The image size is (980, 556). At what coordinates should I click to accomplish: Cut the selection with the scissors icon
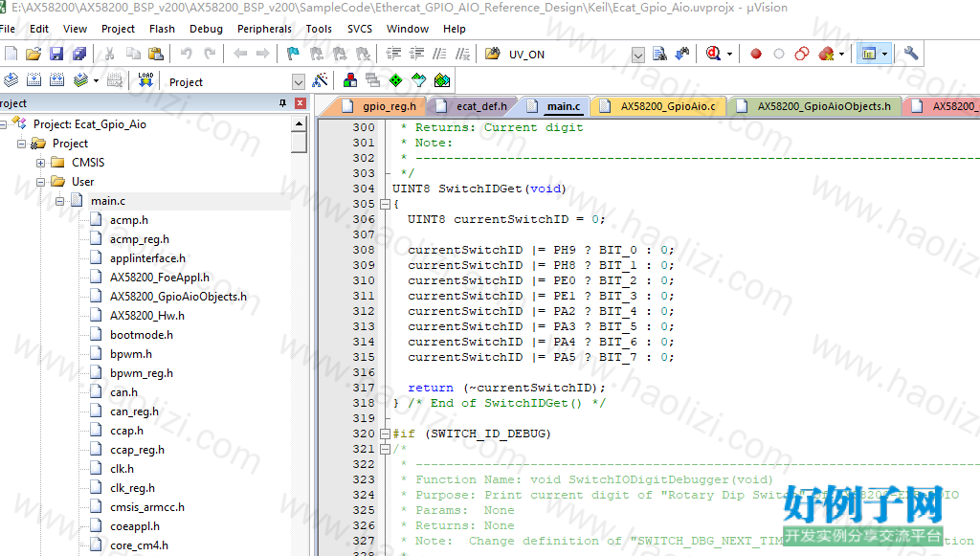tap(109, 54)
